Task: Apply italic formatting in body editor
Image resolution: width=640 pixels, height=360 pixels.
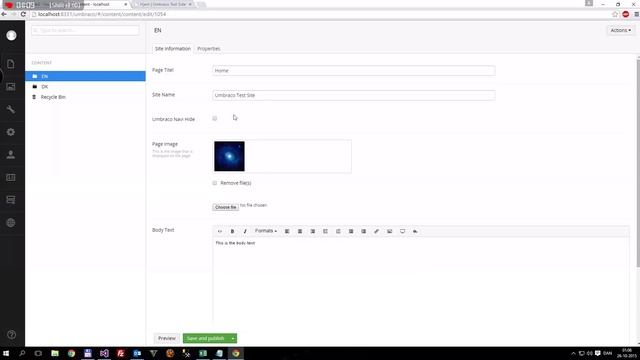Action: coord(245,231)
